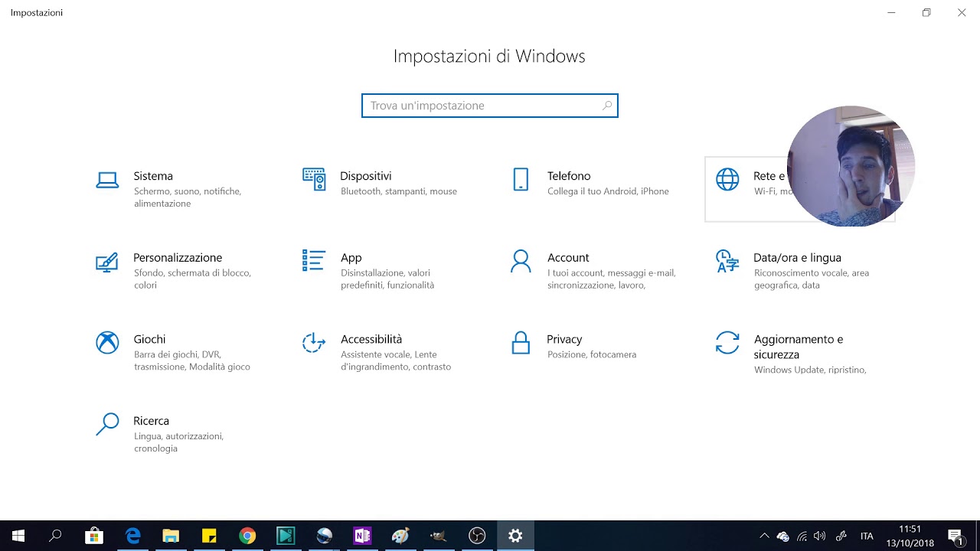Screen dimensions: 980x551
Task: Click 'Posizione, fotocamera' description
Action: coord(592,354)
